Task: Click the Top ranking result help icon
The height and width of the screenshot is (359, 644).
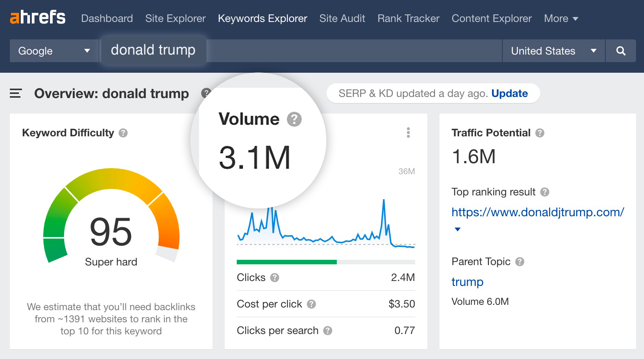Action: click(544, 192)
